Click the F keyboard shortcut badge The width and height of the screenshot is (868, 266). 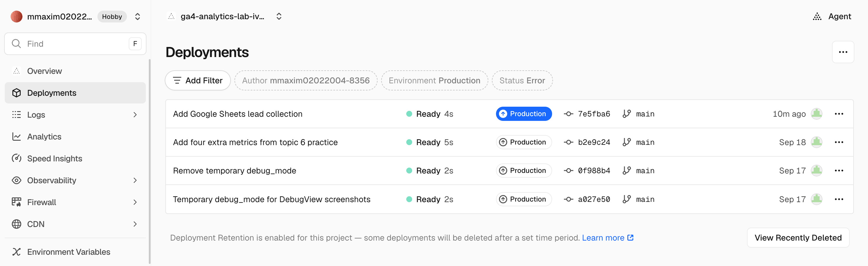pos(135,43)
